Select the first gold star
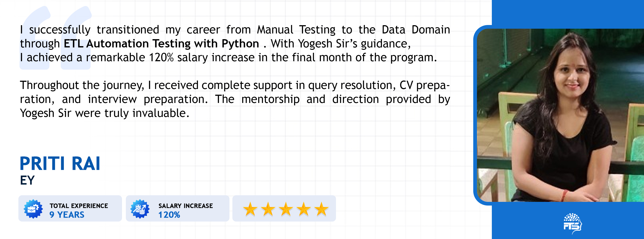Screen dimensions: 644x239 (x=250, y=209)
